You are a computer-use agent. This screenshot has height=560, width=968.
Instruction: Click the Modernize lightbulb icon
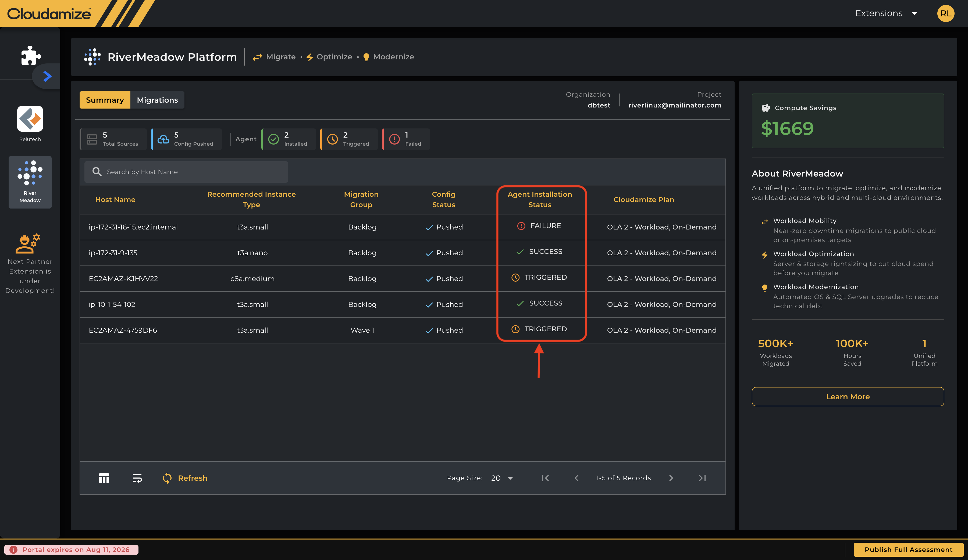(366, 57)
